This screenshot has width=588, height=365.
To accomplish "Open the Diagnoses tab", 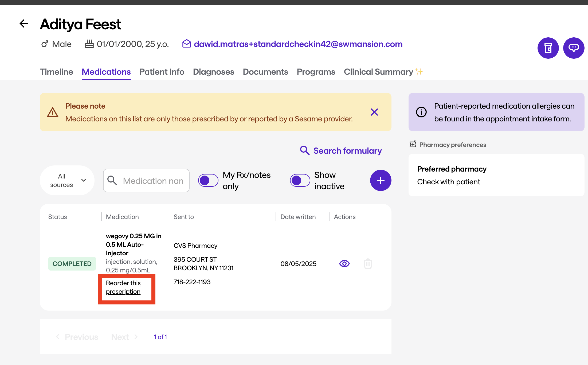I will [x=213, y=72].
